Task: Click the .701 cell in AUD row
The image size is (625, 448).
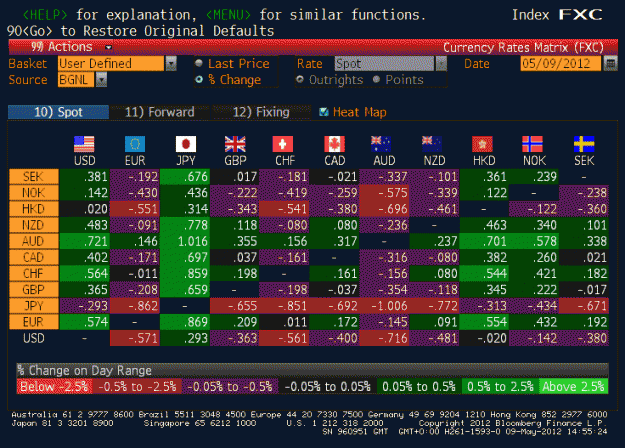Action: coord(484,241)
